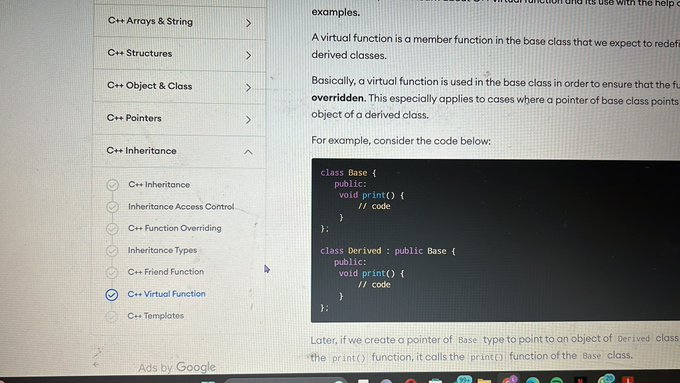Image resolution: width=680 pixels, height=383 pixels.
Task: Open the C++ Templates lesson
Action: [155, 316]
